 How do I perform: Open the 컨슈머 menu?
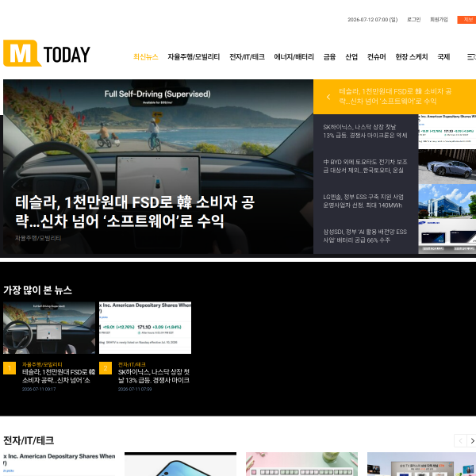(376, 57)
